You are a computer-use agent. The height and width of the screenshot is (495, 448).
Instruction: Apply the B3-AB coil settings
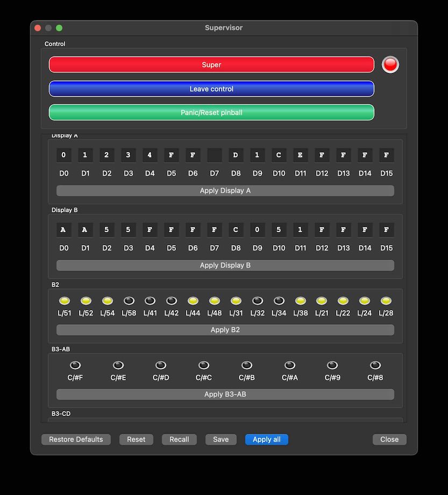click(x=225, y=394)
